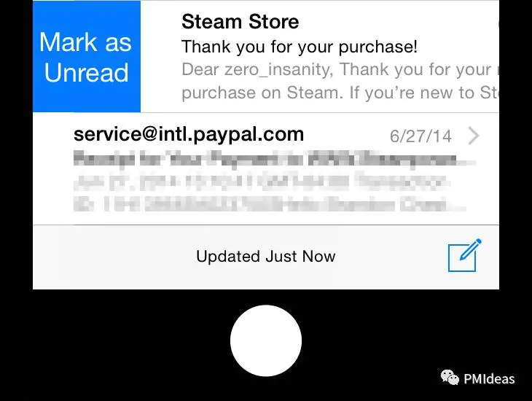Screen dimensions: 532x401
Task: Open the service@intl.paypal.com email
Action: pos(266,168)
